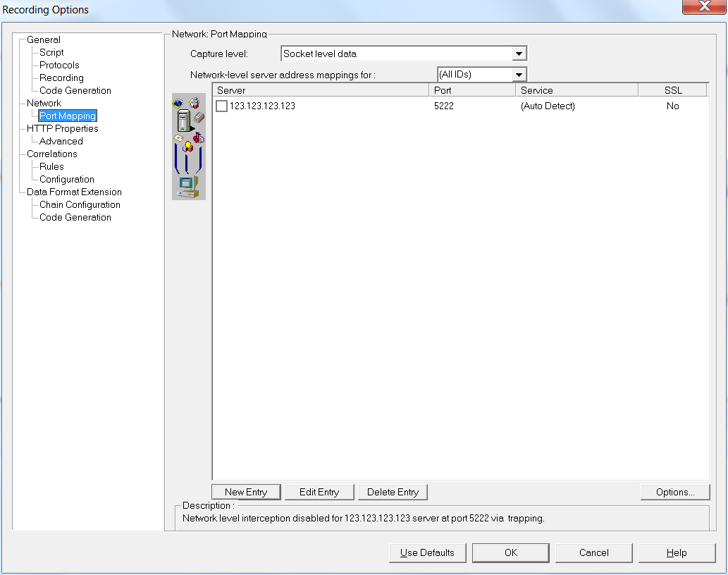
Task: Click the server tower icon in the diagram
Action: (183, 120)
